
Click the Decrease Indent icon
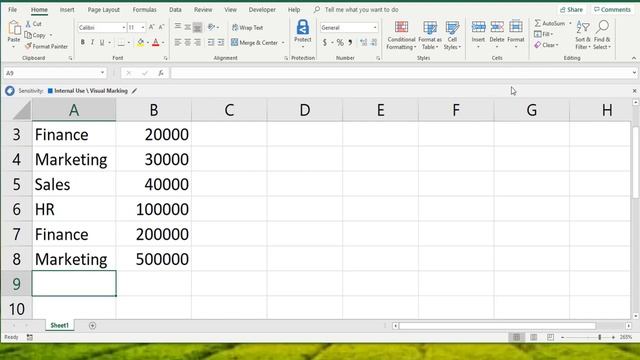[211, 42]
